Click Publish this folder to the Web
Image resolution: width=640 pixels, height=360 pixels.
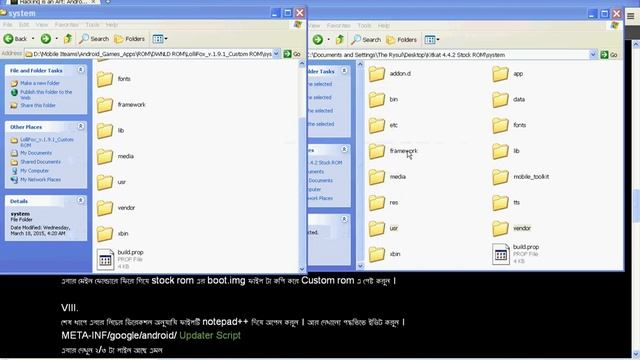pyautogui.click(x=46, y=95)
